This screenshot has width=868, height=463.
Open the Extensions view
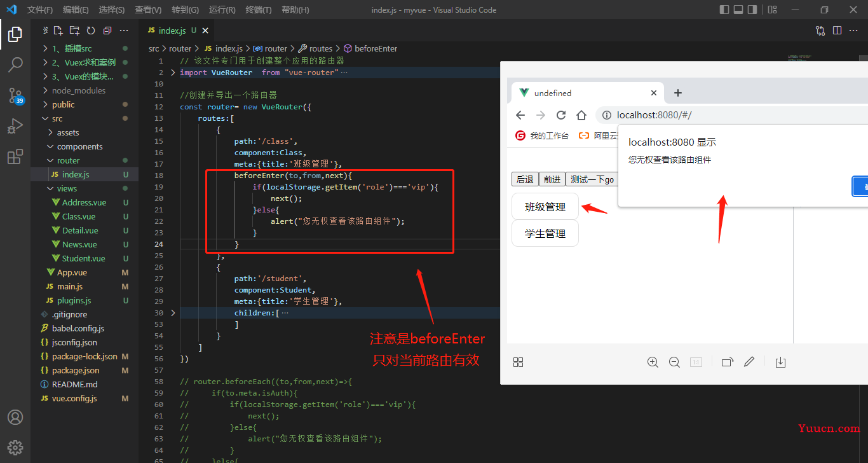[x=15, y=157]
